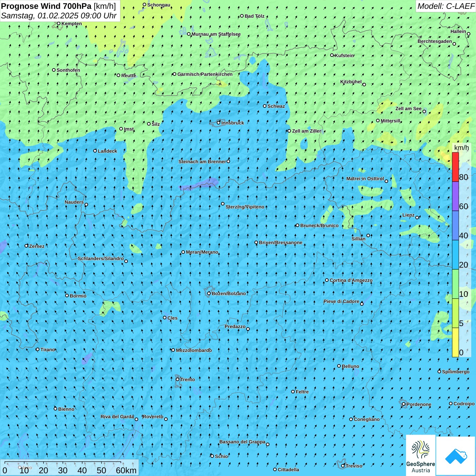Click the Trento city marker

(x=177, y=379)
